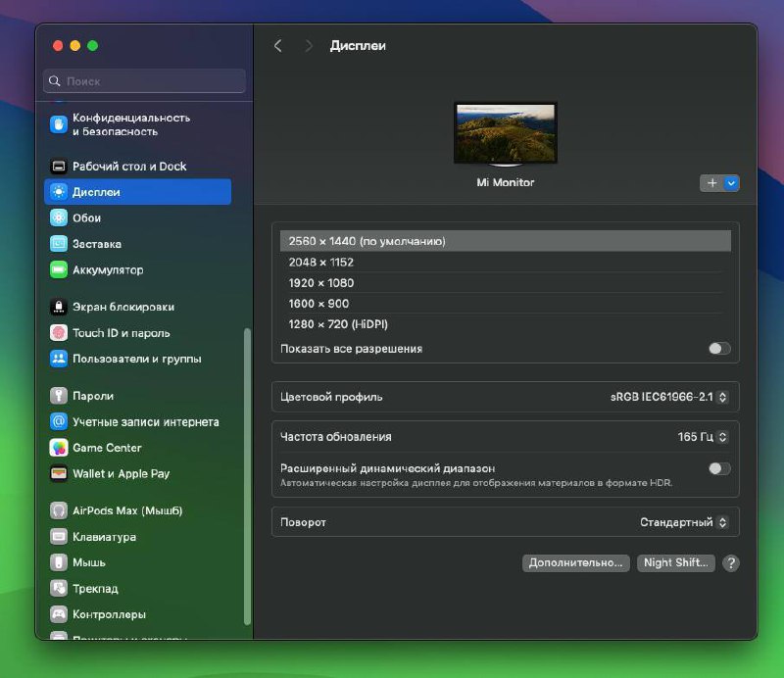784x678 pixels.
Task: Click the Lock Screen icon
Action: point(59,307)
